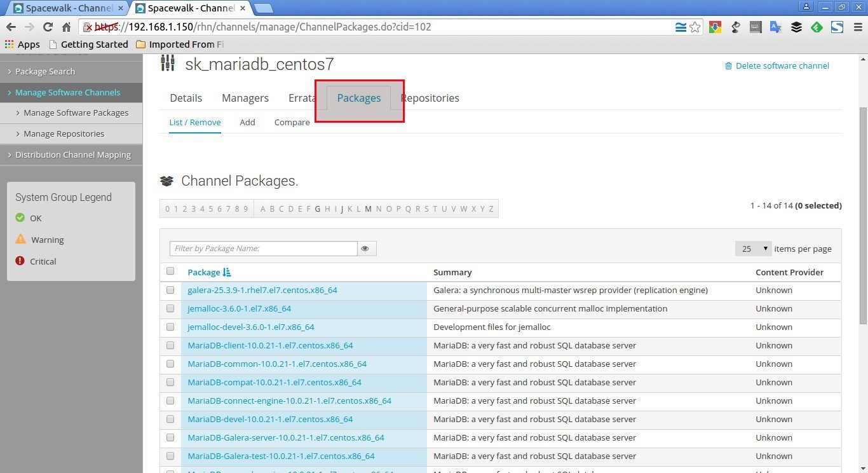The width and height of the screenshot is (868, 473).
Task: Click the eye icon beside package filter
Action: click(x=367, y=249)
